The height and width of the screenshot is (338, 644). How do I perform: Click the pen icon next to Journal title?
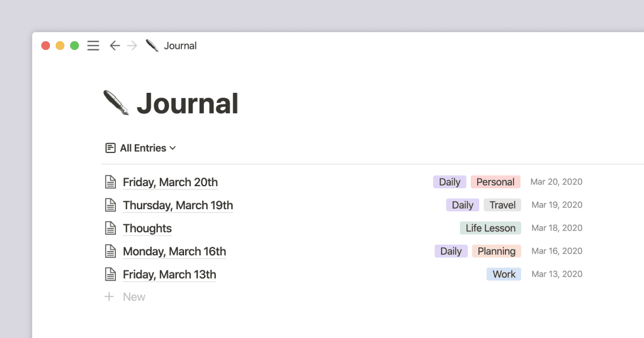115,102
